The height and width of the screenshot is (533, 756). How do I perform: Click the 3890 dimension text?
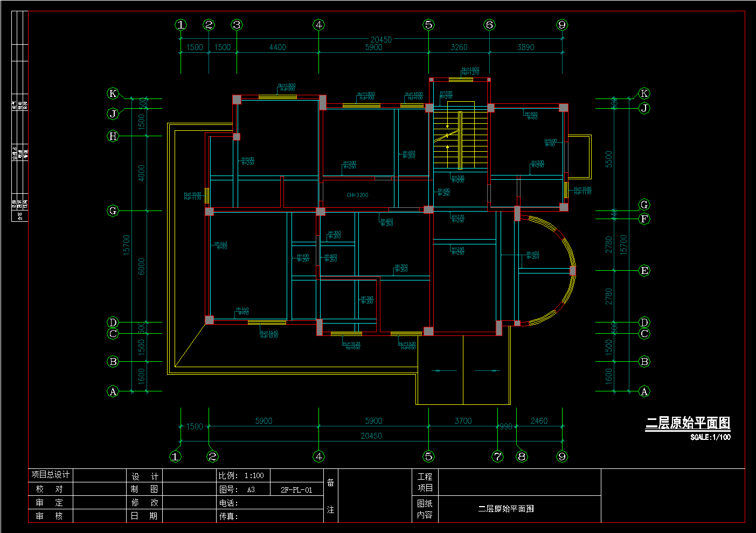click(525, 47)
